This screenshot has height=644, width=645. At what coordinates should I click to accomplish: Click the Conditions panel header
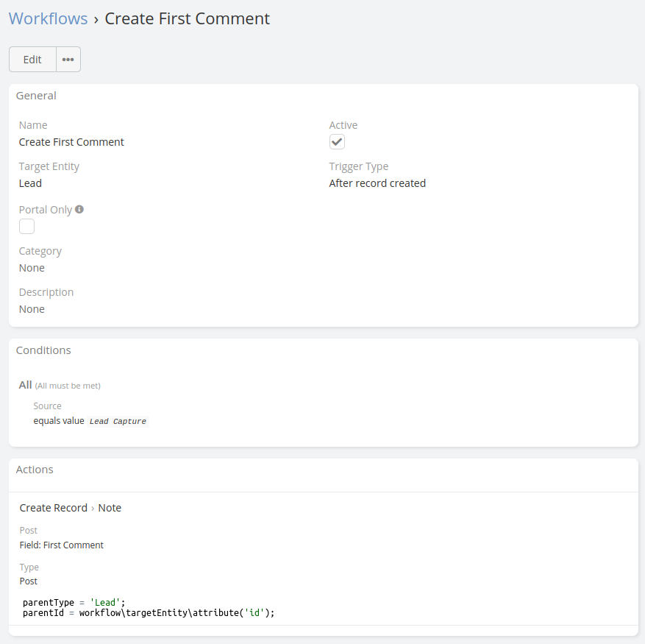[x=43, y=350]
